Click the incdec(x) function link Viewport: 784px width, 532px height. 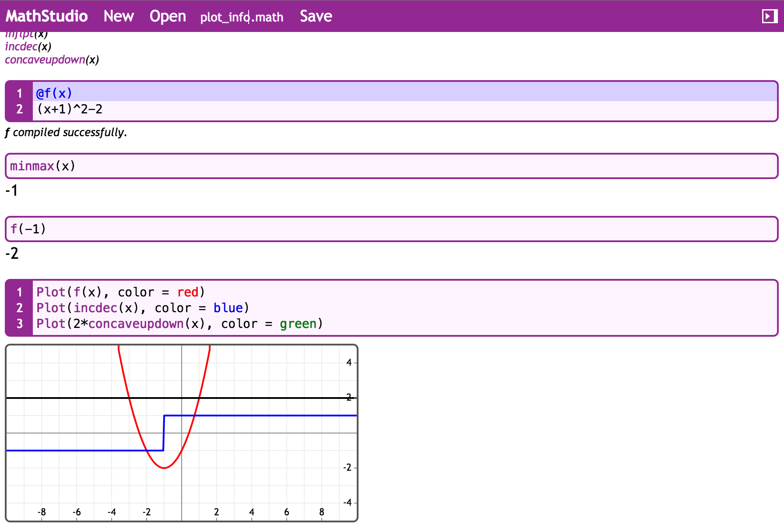(28, 46)
